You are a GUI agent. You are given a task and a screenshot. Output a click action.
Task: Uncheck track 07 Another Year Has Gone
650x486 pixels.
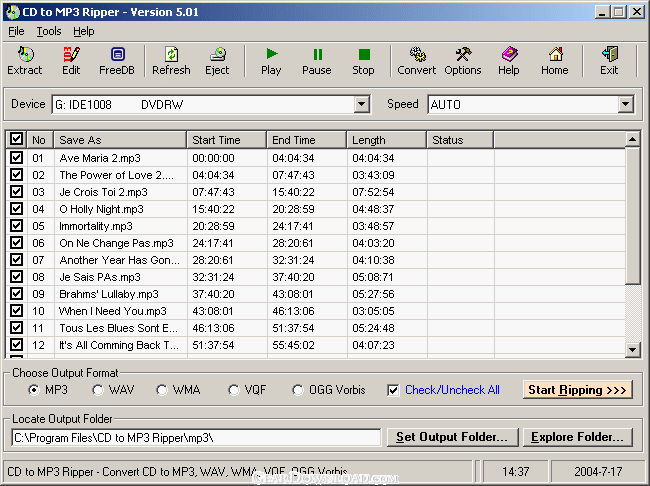point(17,260)
